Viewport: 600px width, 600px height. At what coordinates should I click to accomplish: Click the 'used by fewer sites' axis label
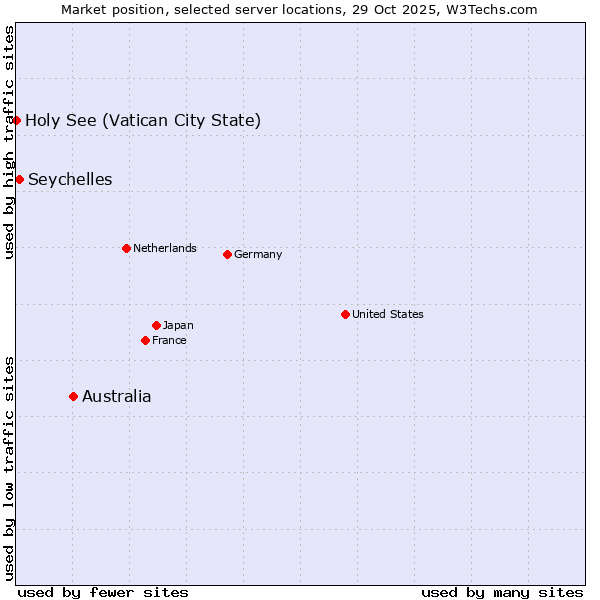pos(103,592)
